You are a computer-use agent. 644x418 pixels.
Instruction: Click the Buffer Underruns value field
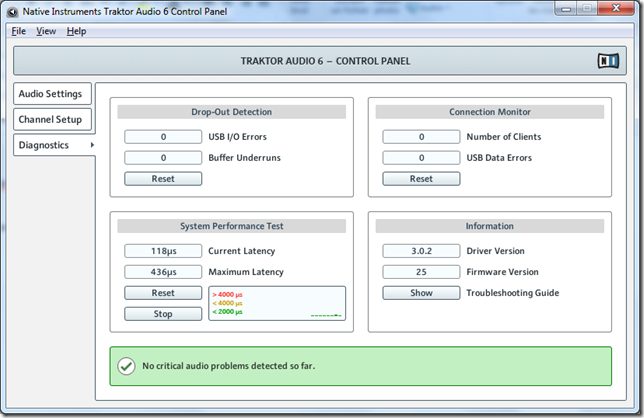tap(163, 158)
